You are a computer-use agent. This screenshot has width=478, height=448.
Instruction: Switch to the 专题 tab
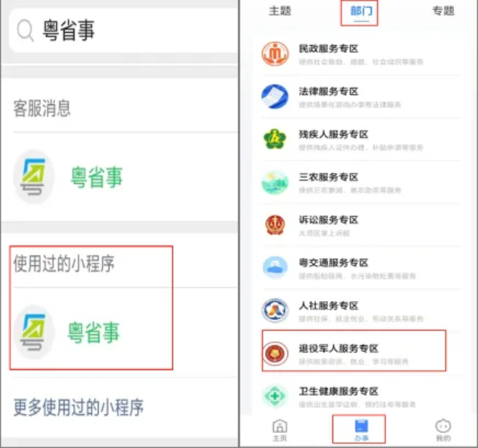(443, 11)
